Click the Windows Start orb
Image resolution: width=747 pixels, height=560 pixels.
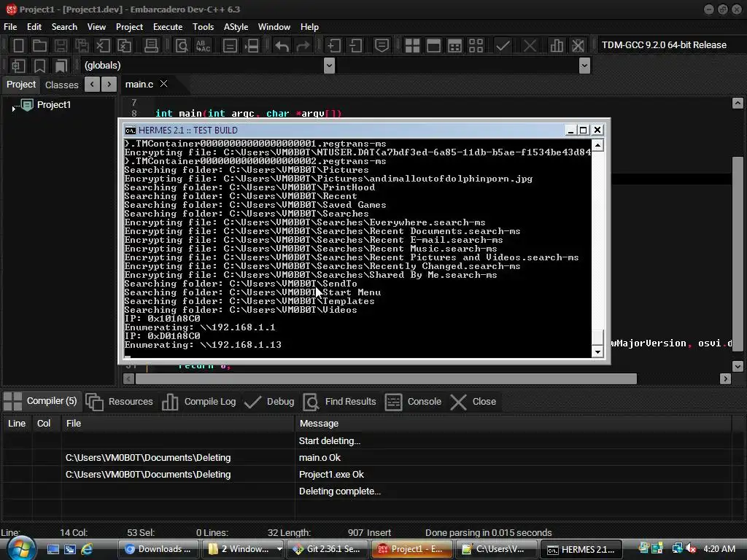(20, 548)
